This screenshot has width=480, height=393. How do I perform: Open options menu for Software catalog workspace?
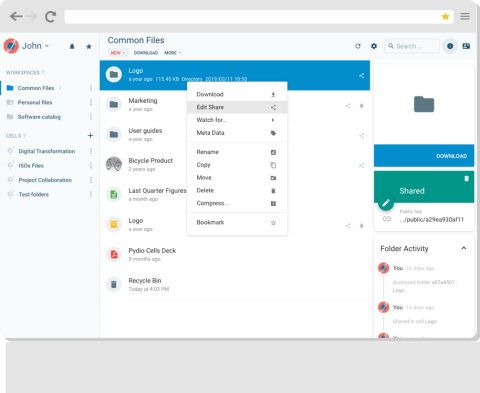(x=91, y=117)
